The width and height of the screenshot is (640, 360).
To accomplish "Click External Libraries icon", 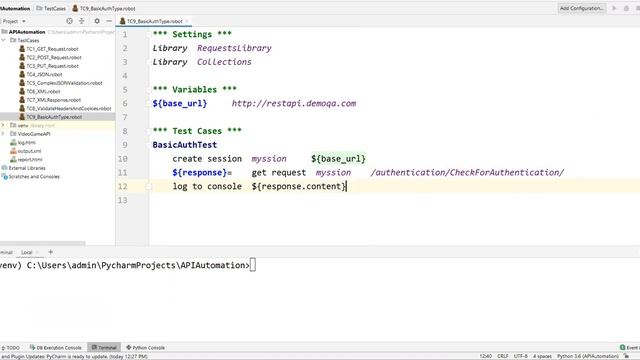I will tap(4, 168).
